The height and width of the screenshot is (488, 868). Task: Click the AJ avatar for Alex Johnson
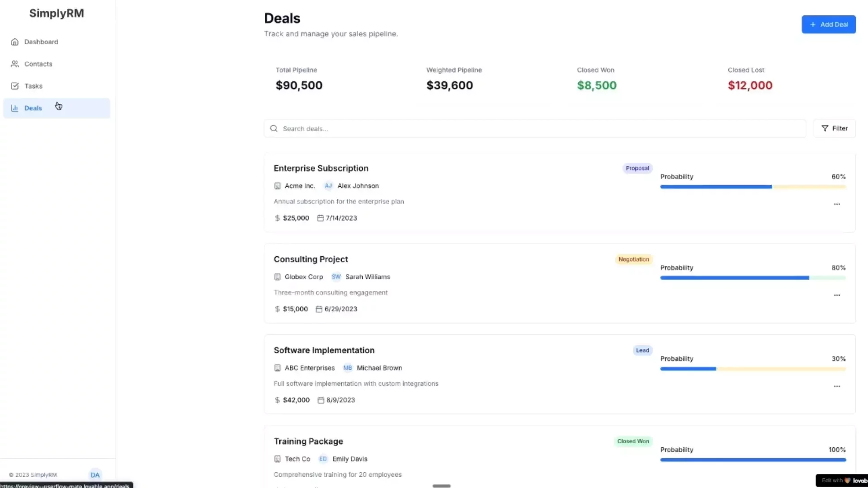328,186
